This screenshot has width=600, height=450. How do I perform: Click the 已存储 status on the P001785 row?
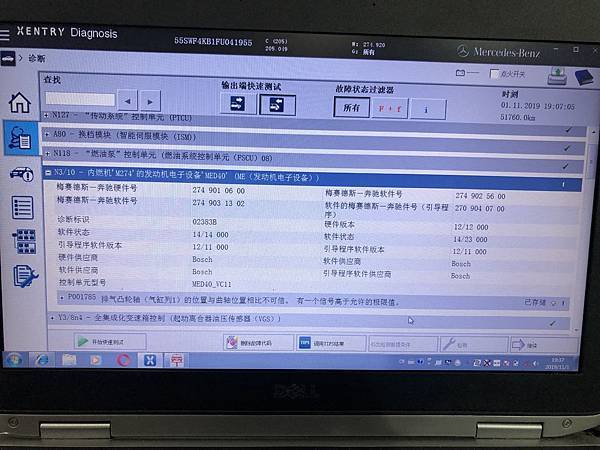[535, 302]
